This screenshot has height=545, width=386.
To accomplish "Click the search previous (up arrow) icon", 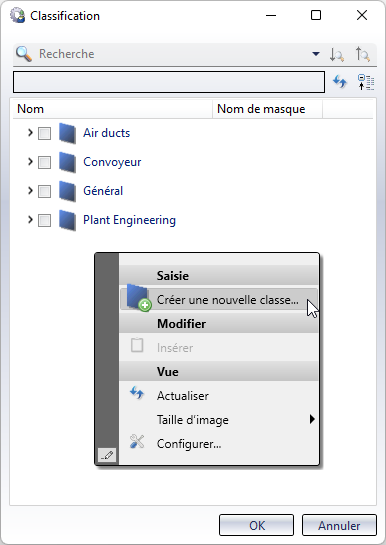I will pyautogui.click(x=363, y=55).
